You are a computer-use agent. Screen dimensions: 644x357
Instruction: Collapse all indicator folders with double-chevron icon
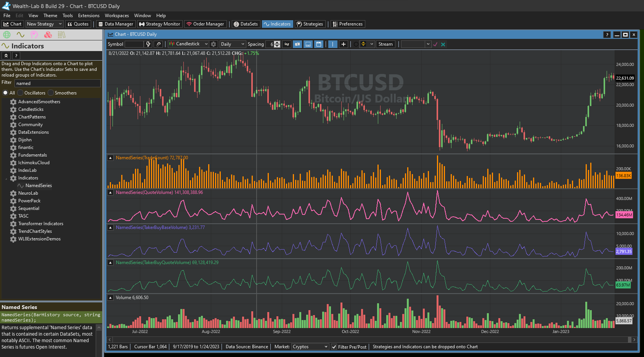coord(6,56)
